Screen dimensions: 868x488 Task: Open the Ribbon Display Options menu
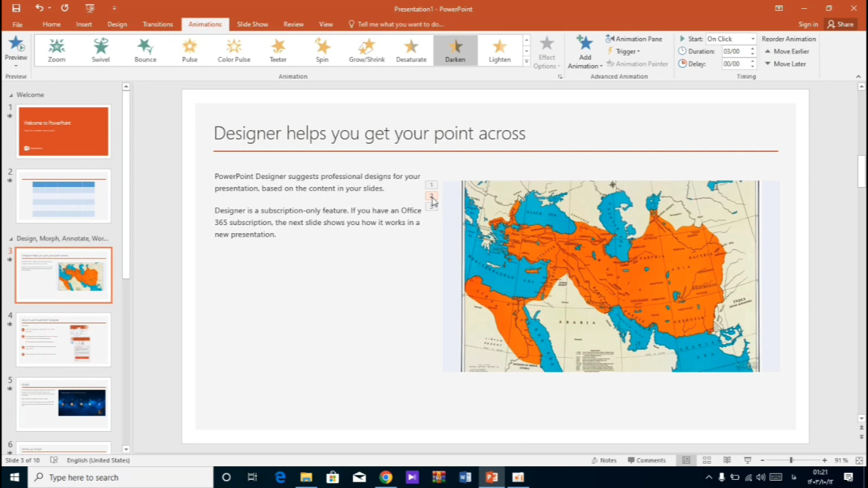779,8
